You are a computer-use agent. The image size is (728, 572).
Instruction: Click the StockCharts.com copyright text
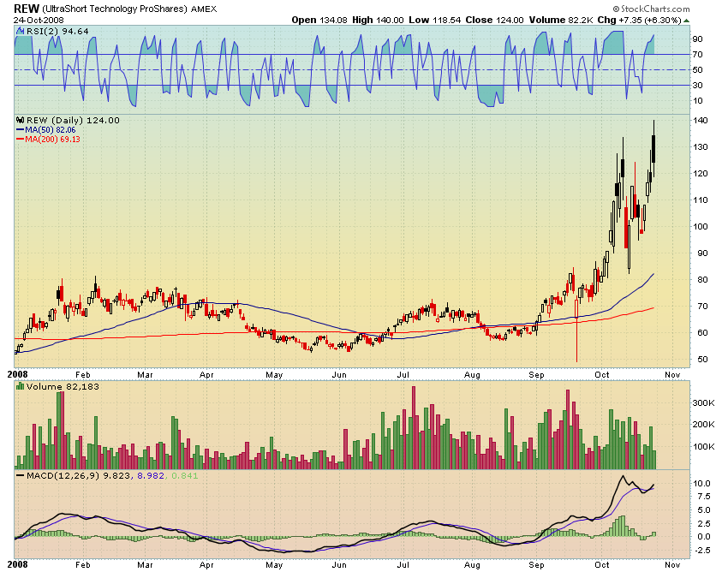click(651, 9)
